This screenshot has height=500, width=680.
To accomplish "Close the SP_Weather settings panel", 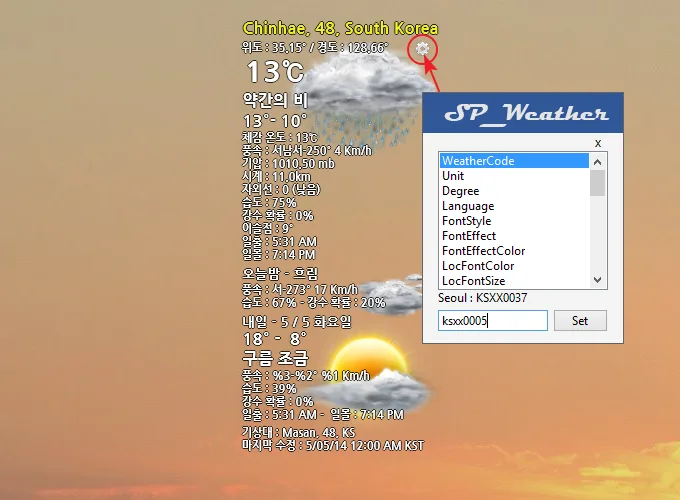I will click(x=598, y=143).
